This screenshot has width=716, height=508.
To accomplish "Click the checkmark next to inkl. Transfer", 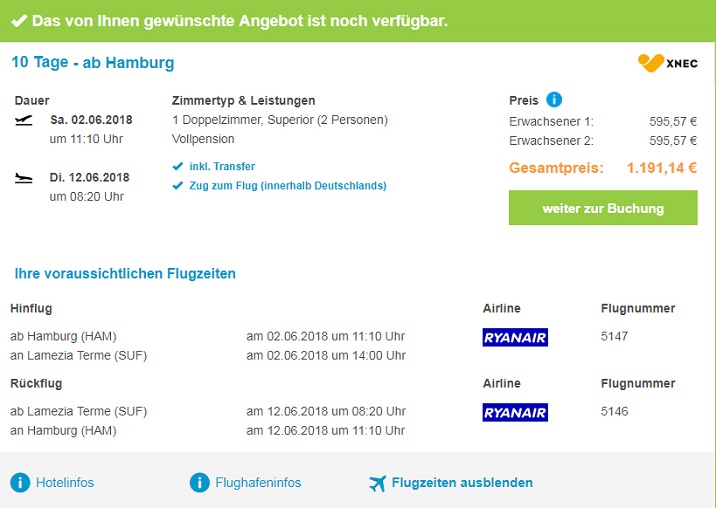I will (x=177, y=166).
